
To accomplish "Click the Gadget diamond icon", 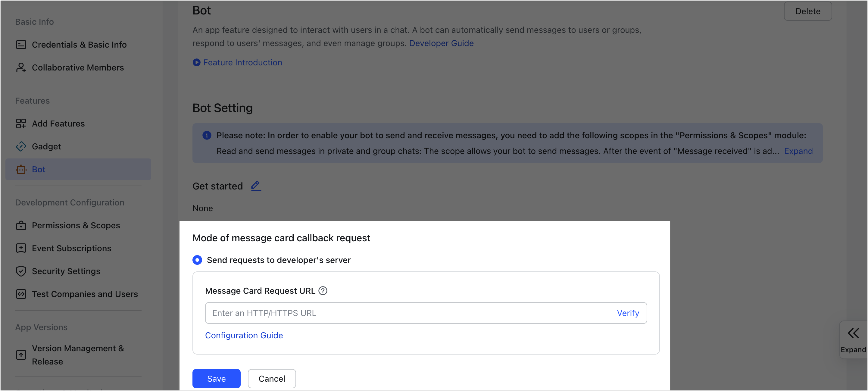I will pyautogui.click(x=21, y=146).
